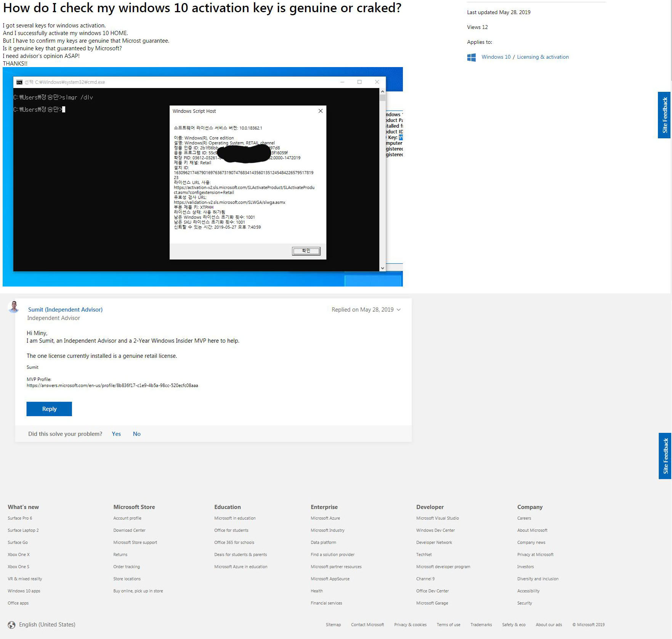This screenshot has height=639, width=672.
Task: Select English (United States) language link
Action: coord(47,625)
